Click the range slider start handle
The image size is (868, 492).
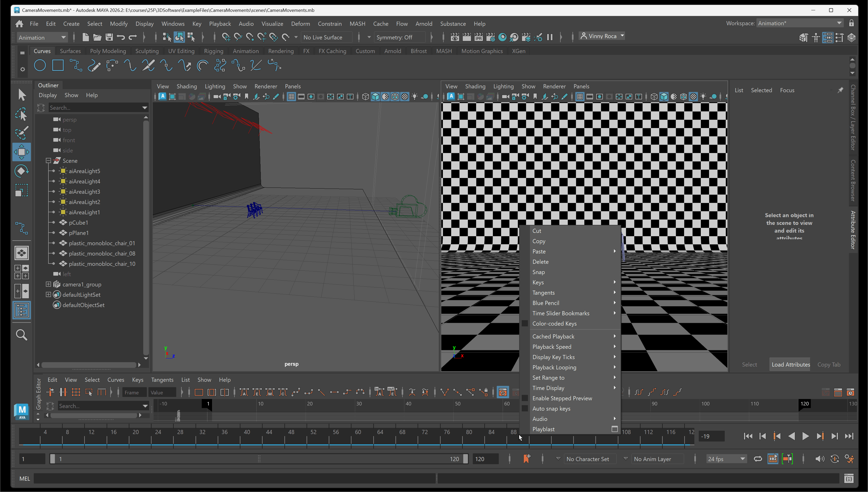click(52, 459)
